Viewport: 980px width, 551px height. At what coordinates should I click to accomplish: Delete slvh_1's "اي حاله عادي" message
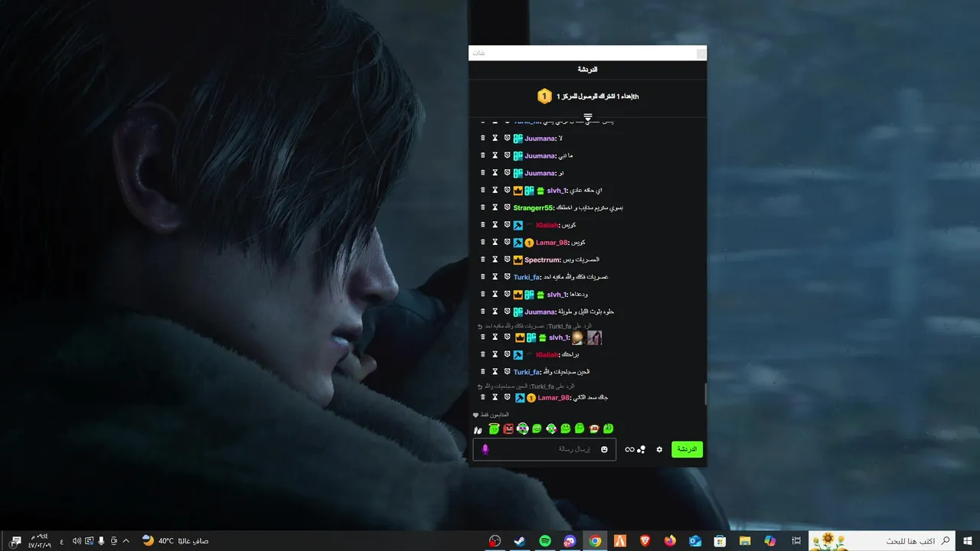click(482, 191)
